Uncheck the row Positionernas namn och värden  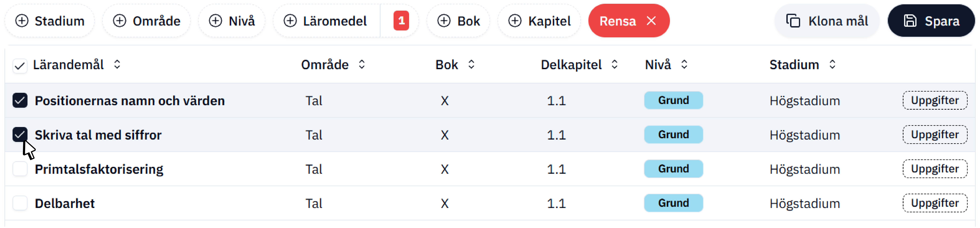pos(20,100)
